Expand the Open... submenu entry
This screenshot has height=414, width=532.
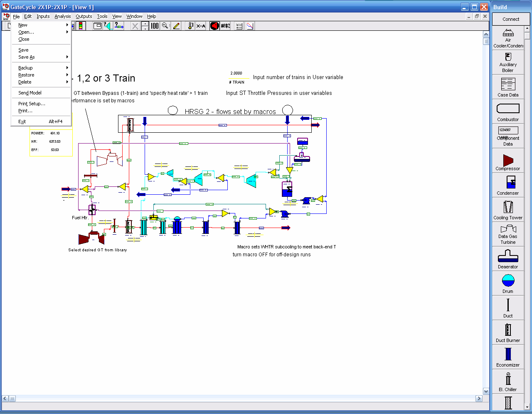(x=41, y=32)
